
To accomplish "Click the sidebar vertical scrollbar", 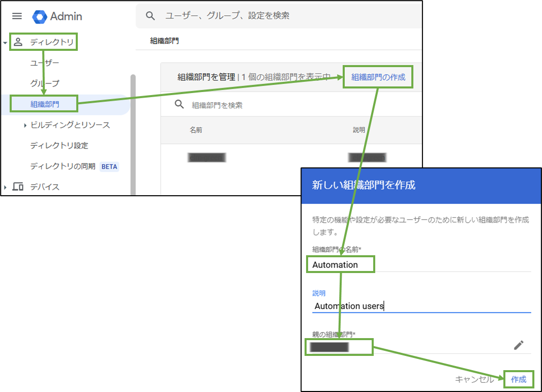I will [x=133, y=135].
